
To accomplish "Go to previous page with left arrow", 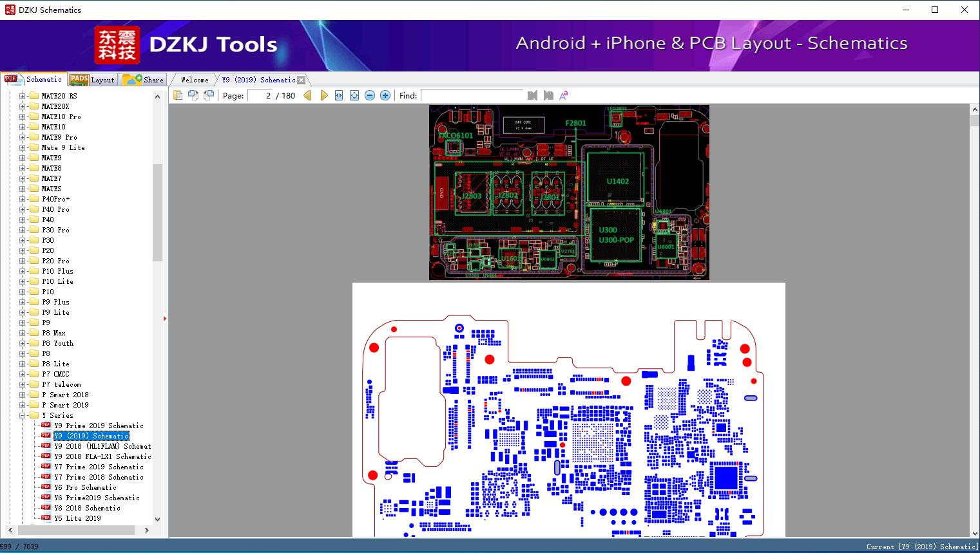I will point(307,95).
